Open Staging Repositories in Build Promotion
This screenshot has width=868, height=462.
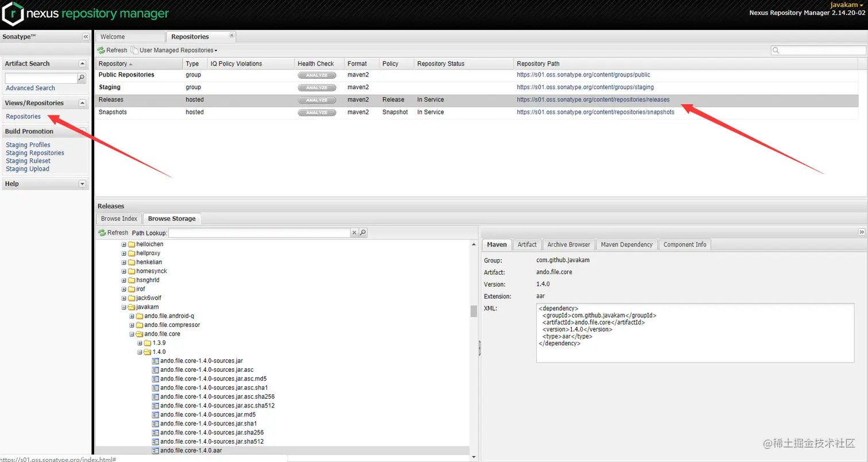[x=35, y=153]
